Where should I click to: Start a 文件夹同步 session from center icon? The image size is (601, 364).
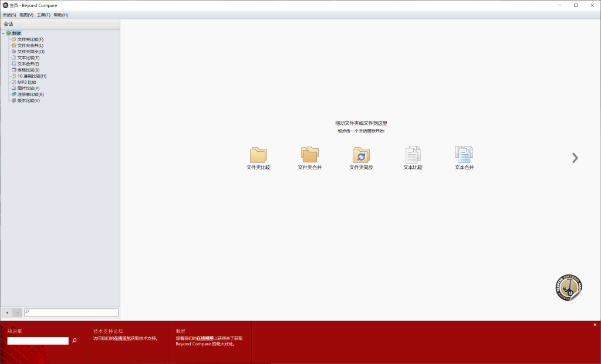[x=361, y=155]
